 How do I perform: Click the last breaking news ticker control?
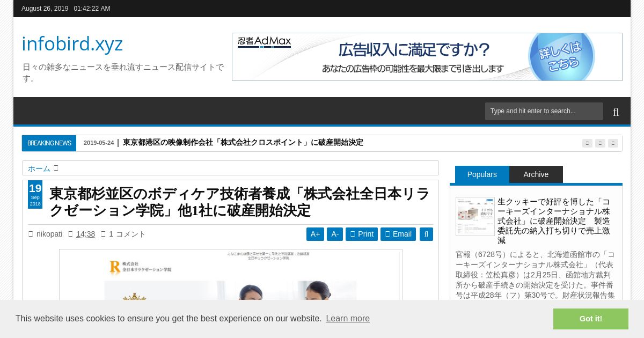click(613, 143)
